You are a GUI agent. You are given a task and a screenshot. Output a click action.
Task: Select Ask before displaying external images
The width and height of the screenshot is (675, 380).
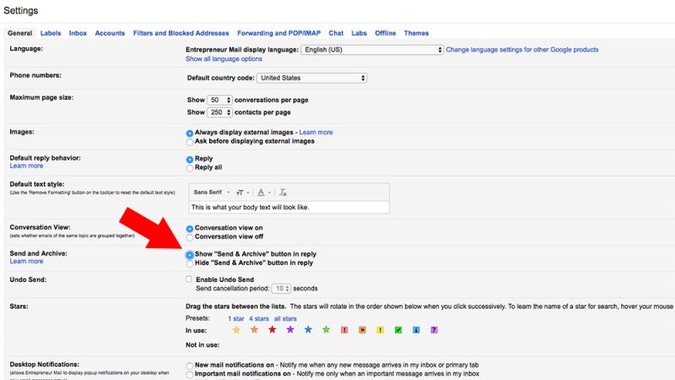pyautogui.click(x=189, y=142)
